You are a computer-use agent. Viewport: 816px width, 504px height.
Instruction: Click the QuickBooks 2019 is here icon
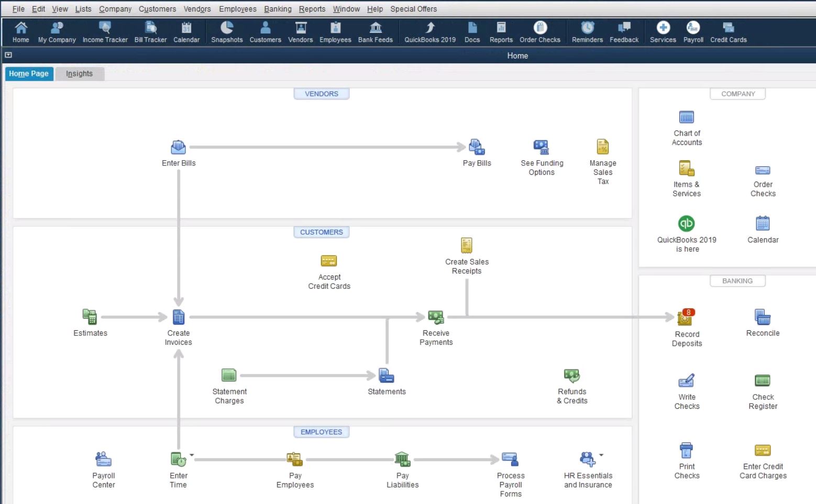tap(687, 223)
